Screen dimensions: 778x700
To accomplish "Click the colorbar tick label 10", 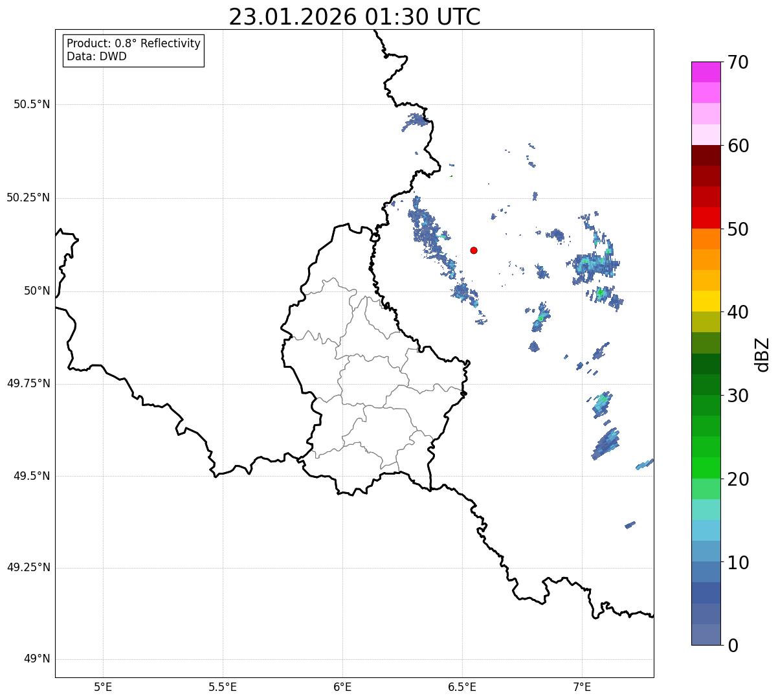I will (738, 562).
